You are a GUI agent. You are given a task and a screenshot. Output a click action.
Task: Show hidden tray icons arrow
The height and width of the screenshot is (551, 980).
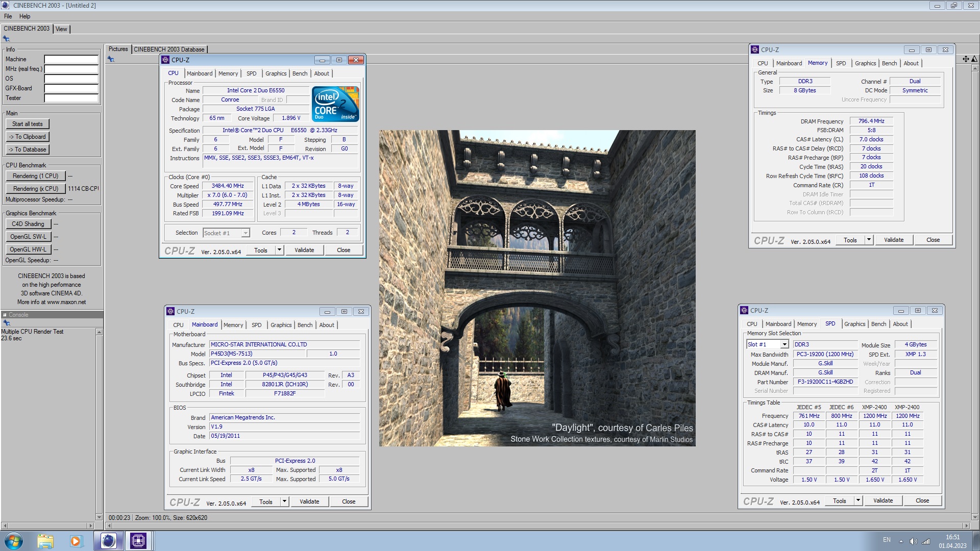(901, 541)
